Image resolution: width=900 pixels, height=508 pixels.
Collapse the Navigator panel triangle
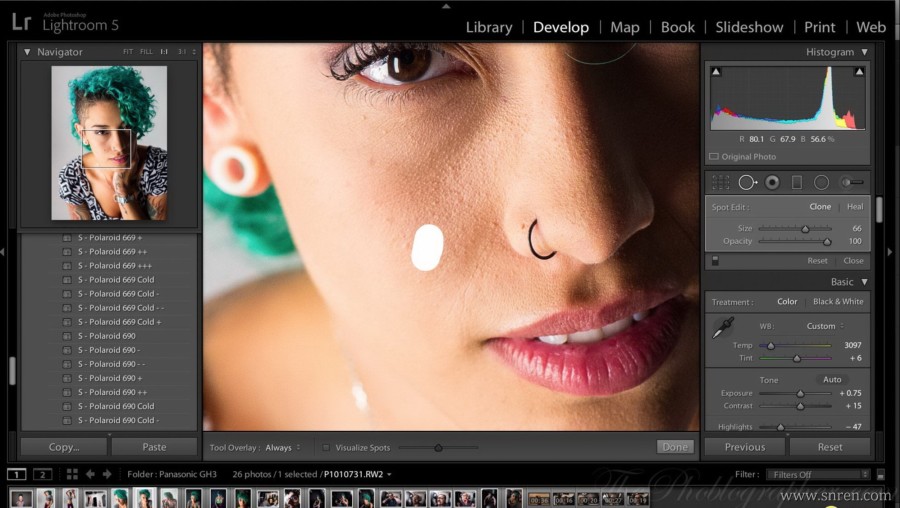point(27,52)
